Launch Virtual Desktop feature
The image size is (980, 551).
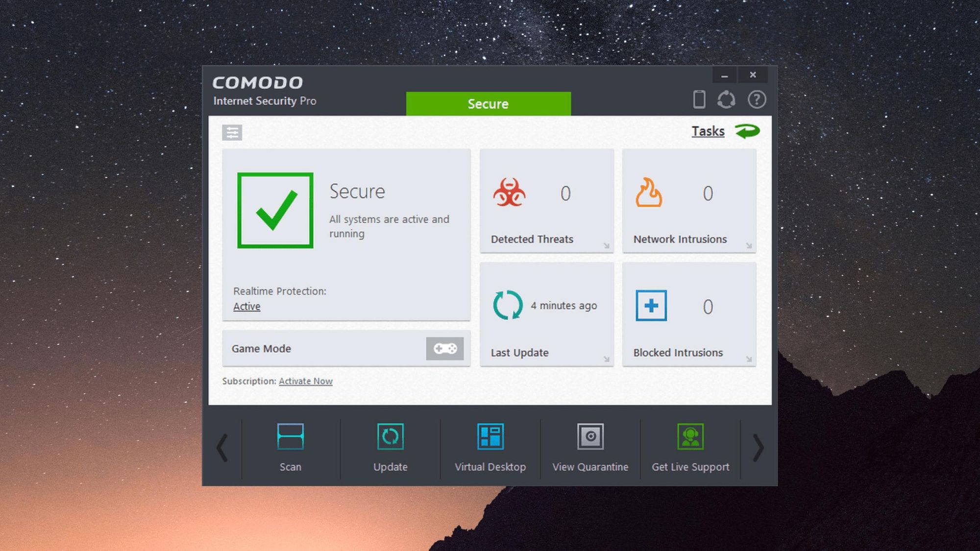point(490,447)
